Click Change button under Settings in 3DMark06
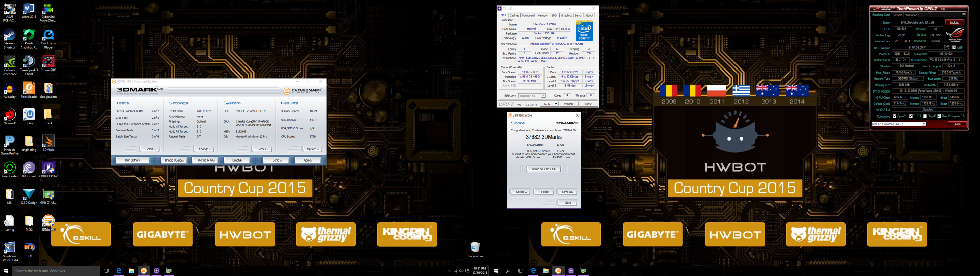Screen dimensions: 980x276 204,149
